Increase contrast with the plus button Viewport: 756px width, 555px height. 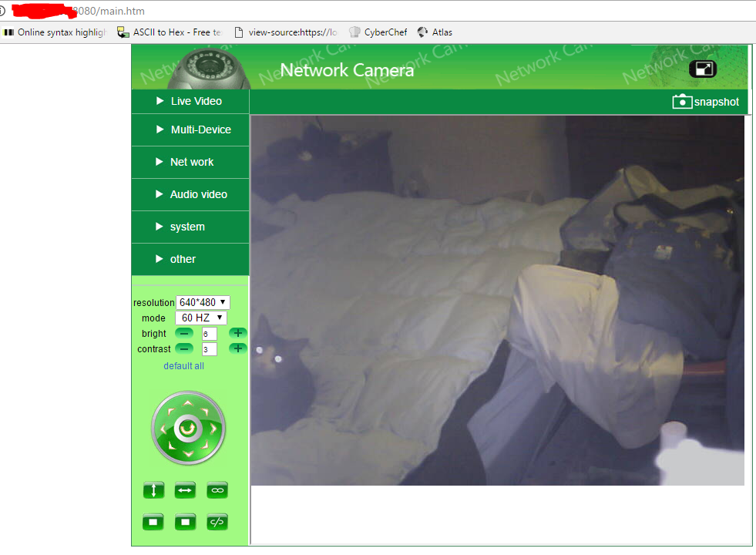(238, 348)
